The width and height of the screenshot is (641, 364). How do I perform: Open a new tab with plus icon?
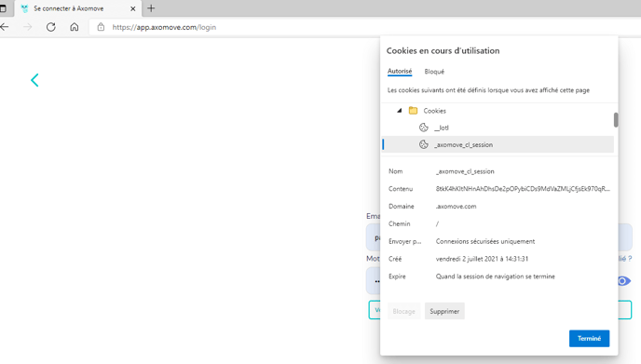(151, 8)
